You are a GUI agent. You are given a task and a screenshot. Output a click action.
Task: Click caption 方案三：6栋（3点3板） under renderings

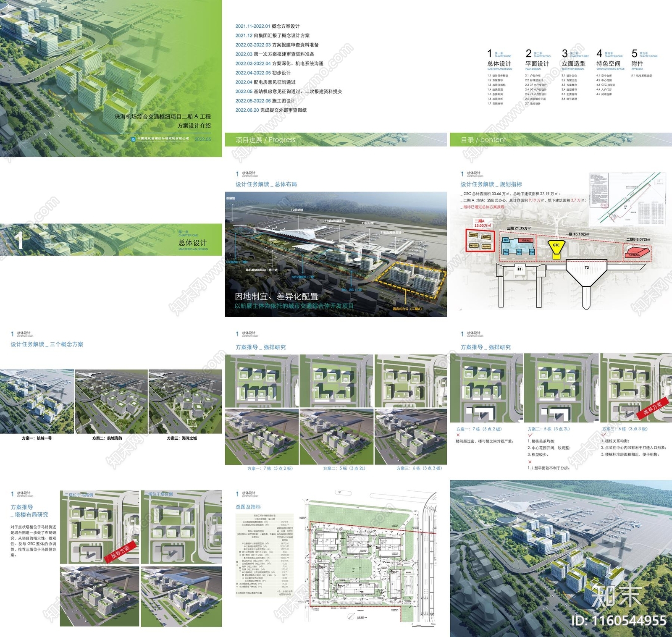point(419,468)
